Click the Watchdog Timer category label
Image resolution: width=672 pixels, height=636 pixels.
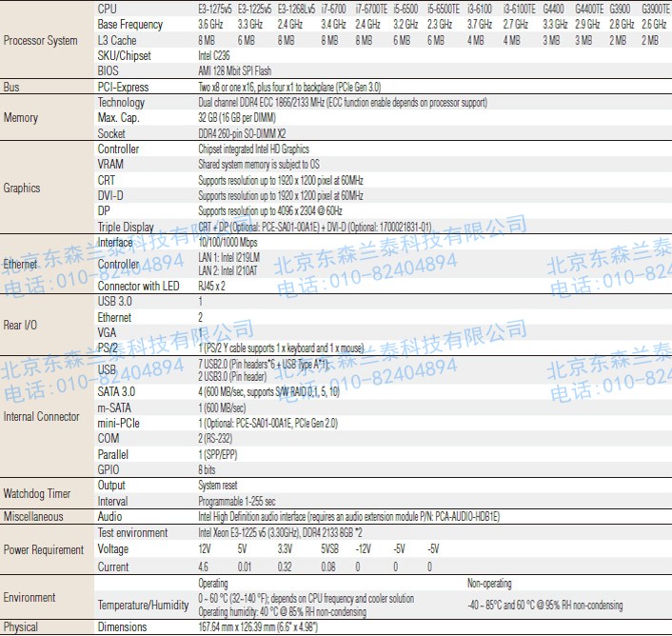pos(37,493)
